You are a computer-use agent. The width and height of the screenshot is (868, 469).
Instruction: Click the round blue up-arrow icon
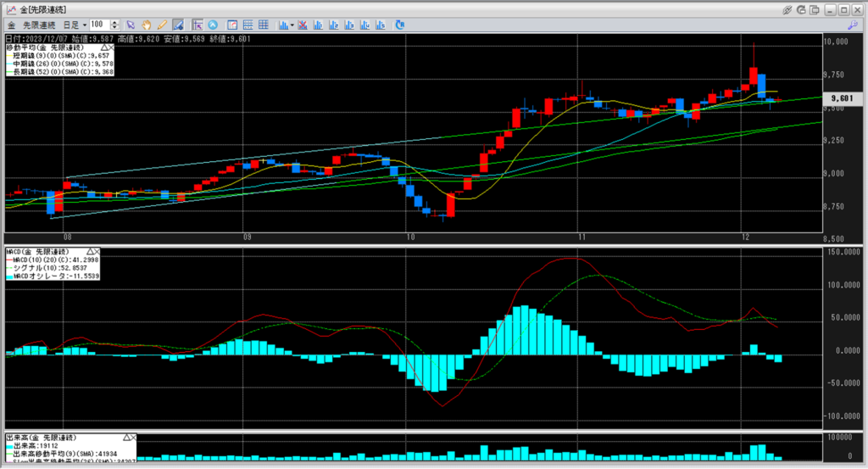[213, 25]
